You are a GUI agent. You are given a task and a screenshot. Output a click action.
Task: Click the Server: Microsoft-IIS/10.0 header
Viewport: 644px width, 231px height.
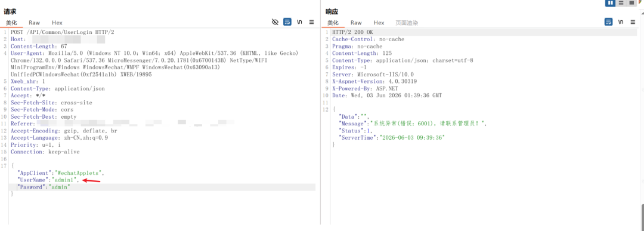[373, 75]
